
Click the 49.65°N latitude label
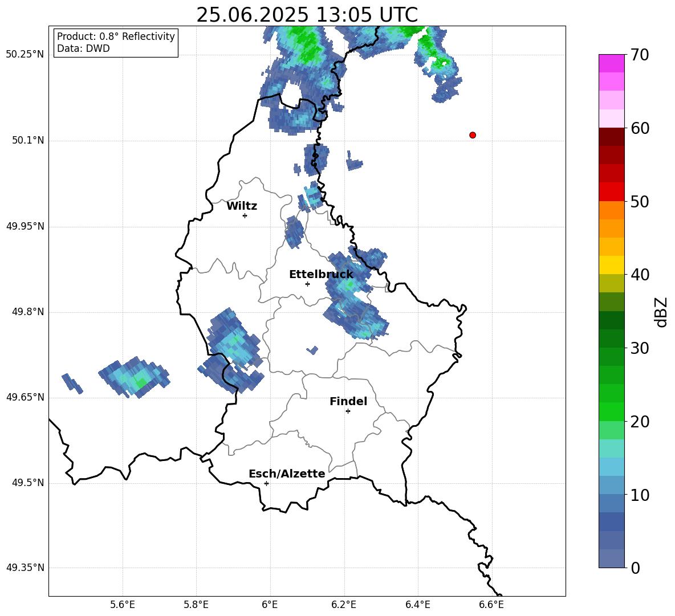click(x=25, y=397)
